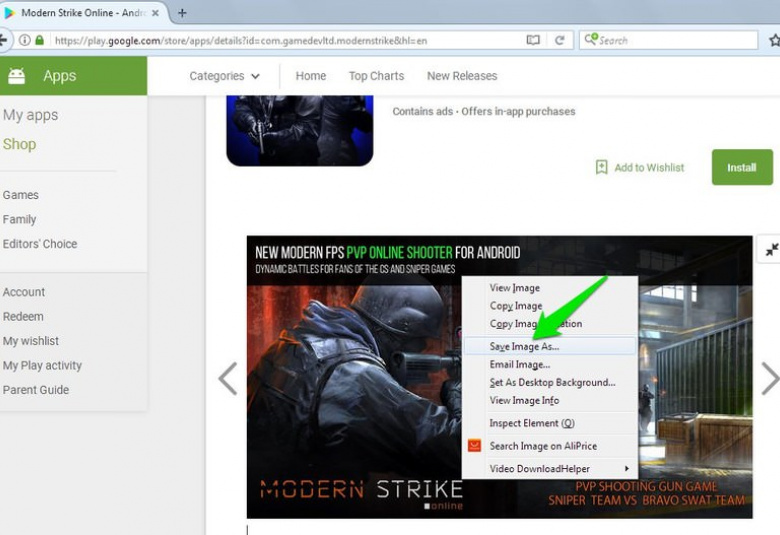Expand the Categories dropdown

(224, 76)
